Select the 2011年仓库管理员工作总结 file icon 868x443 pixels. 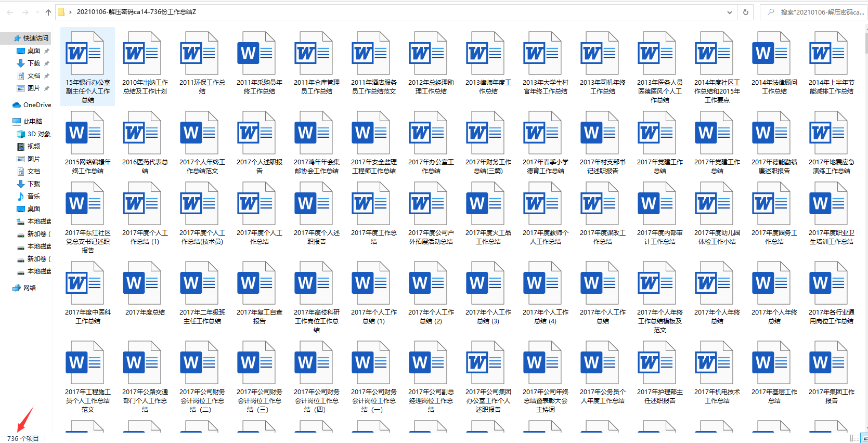pos(313,54)
